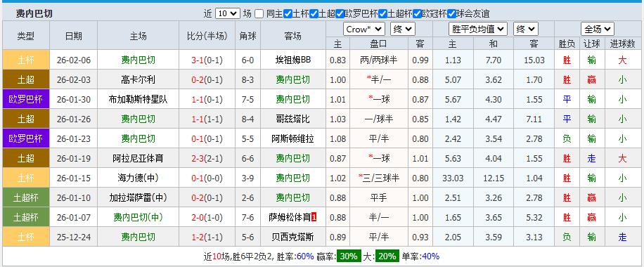Click the green 20% over rate badge
This screenshot has height=267, width=644.
[387, 256]
